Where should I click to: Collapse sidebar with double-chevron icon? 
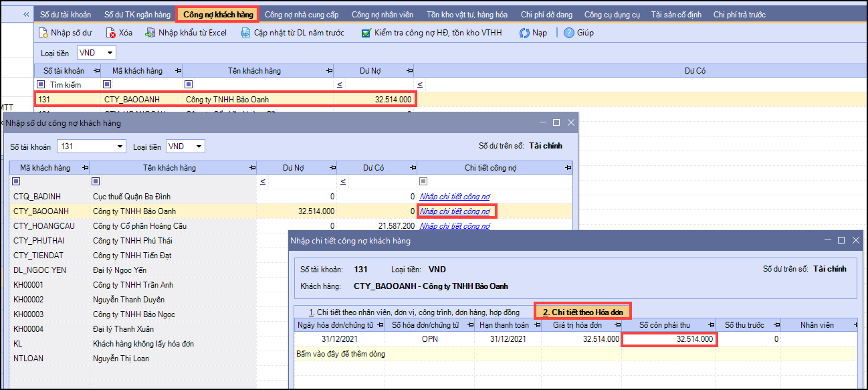(26, 14)
